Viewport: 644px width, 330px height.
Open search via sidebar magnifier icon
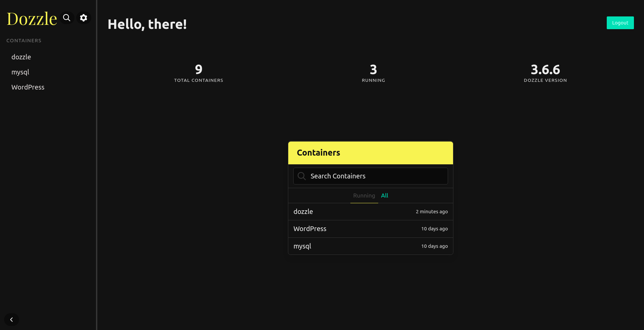tap(67, 18)
